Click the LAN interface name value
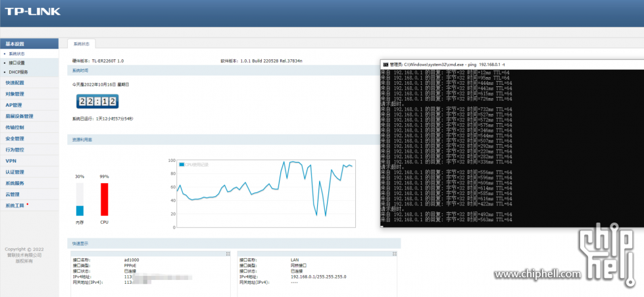 [x=295, y=260]
